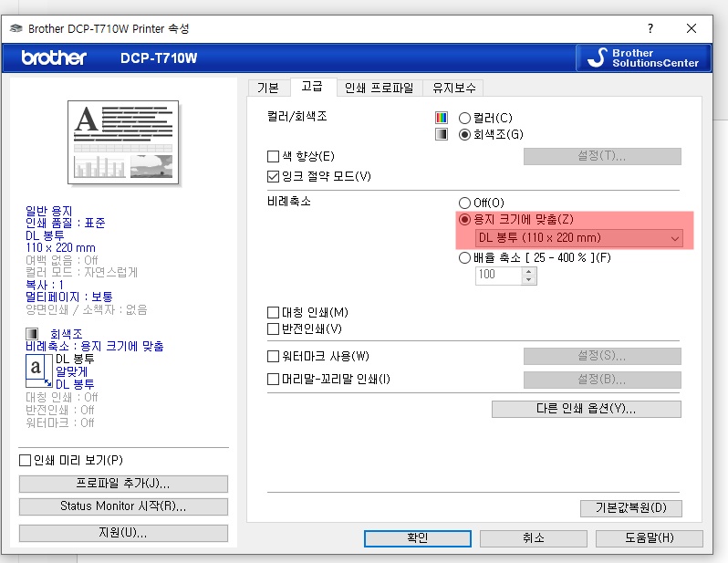Select the 컬러(C) radio button
The height and width of the screenshot is (563, 728).
click(464, 118)
